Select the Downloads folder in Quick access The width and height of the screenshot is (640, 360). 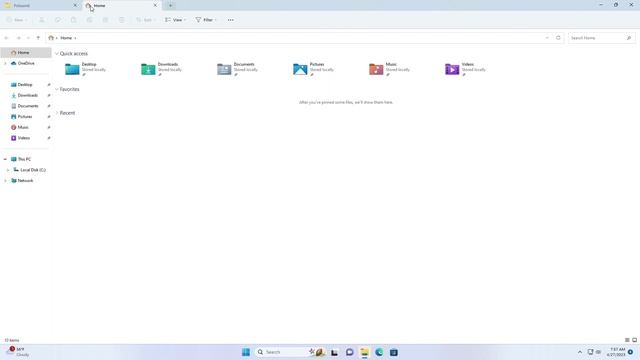(x=162, y=69)
